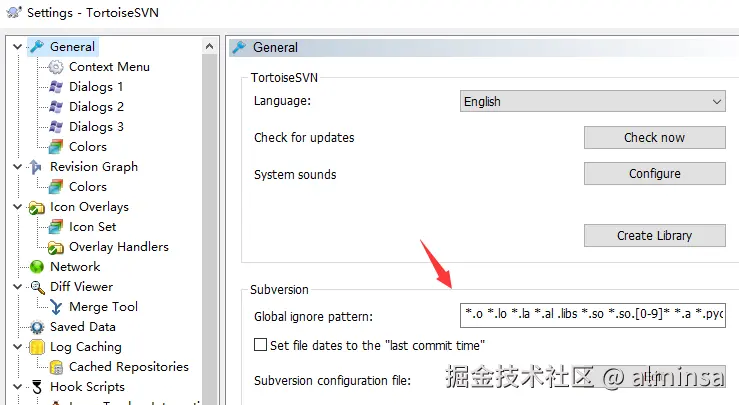The width and height of the screenshot is (739, 405).
Task: Click the TortoiseSVN title bar icon
Action: click(x=14, y=12)
